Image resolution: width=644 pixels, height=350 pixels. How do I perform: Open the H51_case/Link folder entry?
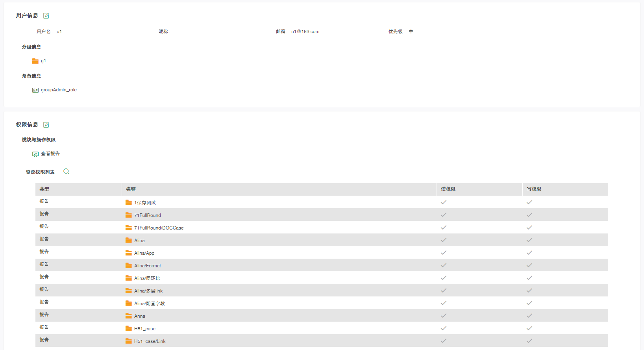pos(150,341)
